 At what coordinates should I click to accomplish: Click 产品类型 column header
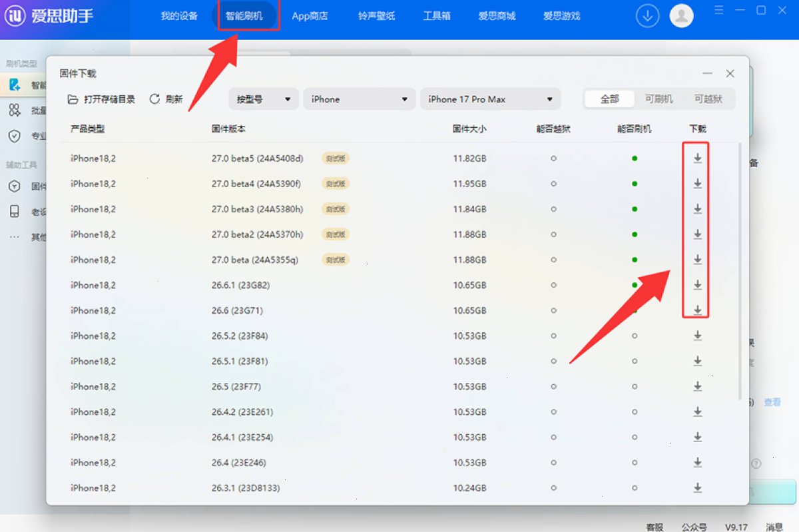click(x=88, y=129)
